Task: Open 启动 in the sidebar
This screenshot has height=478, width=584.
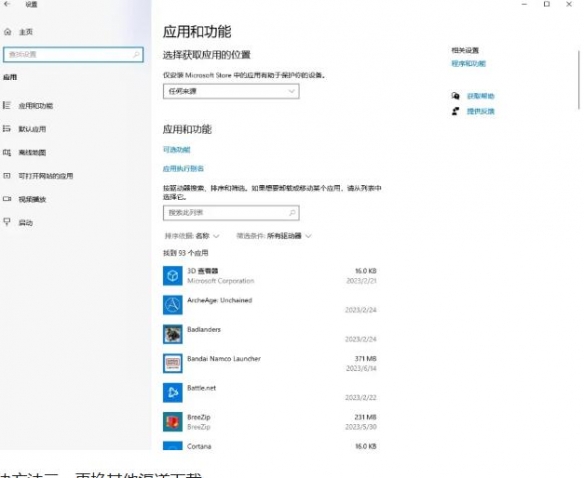Action: (26, 223)
